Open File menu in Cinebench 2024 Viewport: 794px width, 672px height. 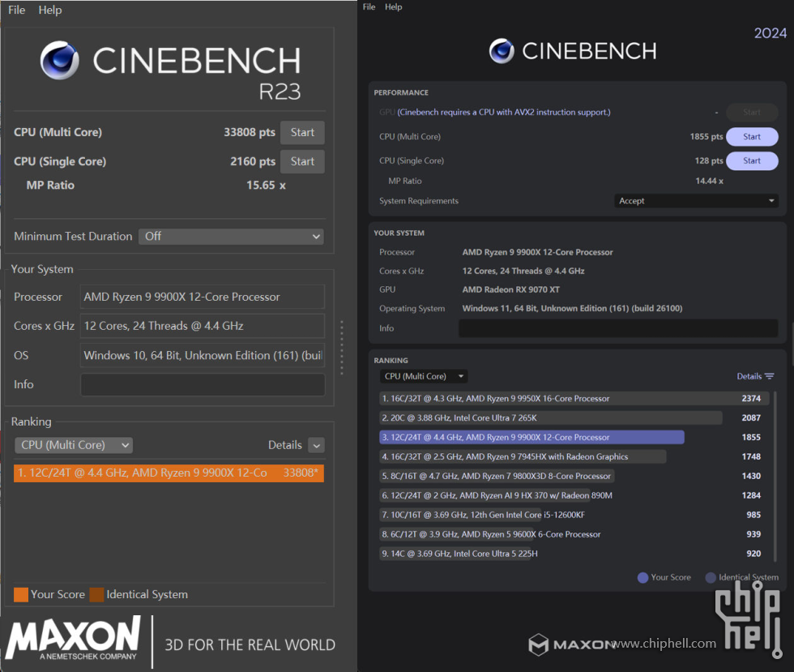[369, 6]
